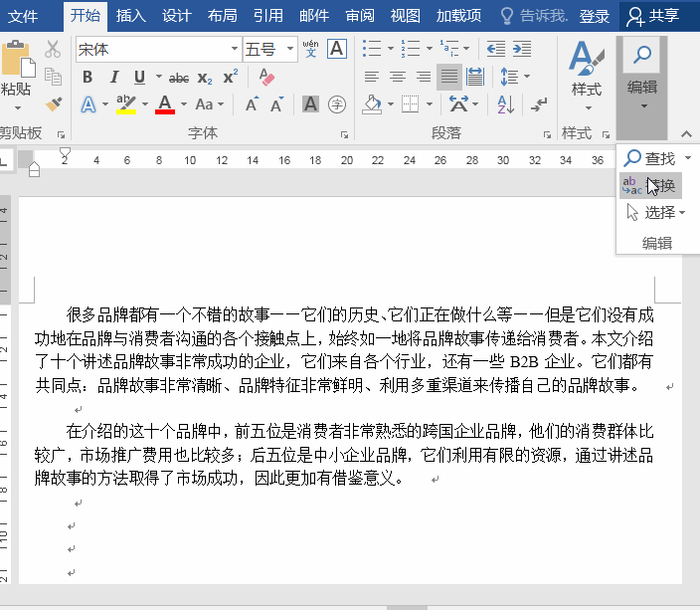Click 登录 sign in link
The image size is (700, 610).
tap(595, 16)
